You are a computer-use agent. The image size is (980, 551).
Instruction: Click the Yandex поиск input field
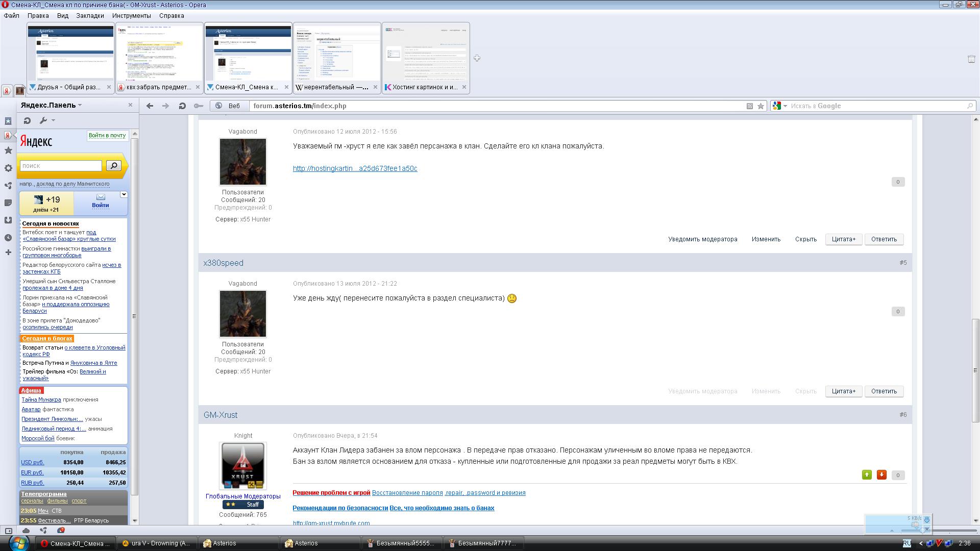point(61,166)
